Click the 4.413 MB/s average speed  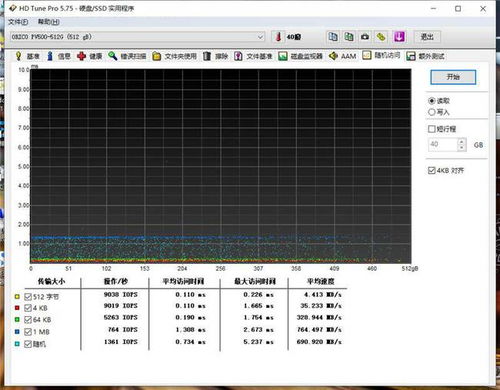tap(323, 295)
